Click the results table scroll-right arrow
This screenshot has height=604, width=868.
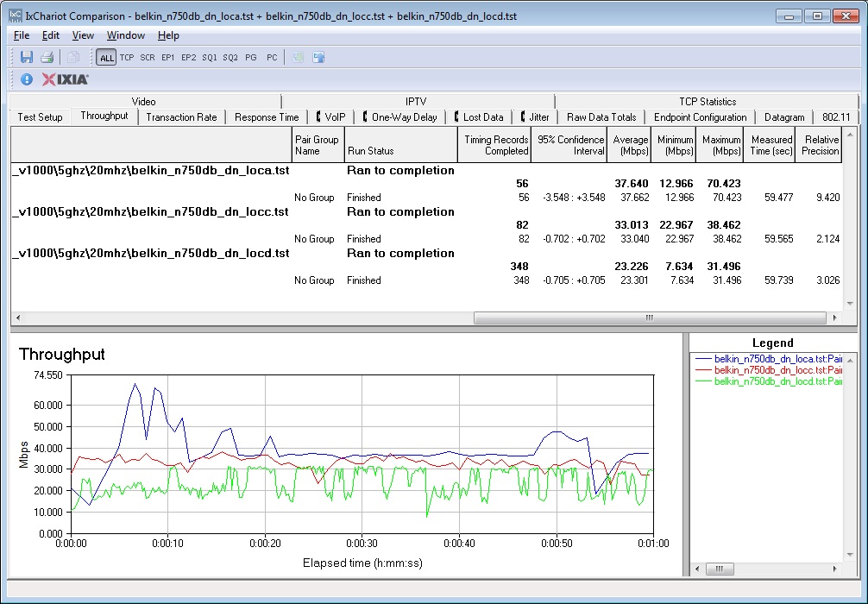point(835,318)
